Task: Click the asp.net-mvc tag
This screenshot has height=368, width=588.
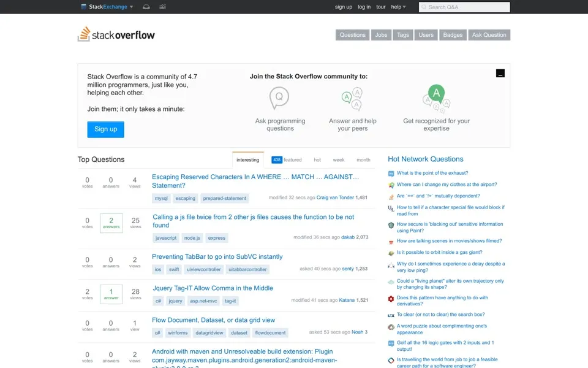Action: pos(203,301)
